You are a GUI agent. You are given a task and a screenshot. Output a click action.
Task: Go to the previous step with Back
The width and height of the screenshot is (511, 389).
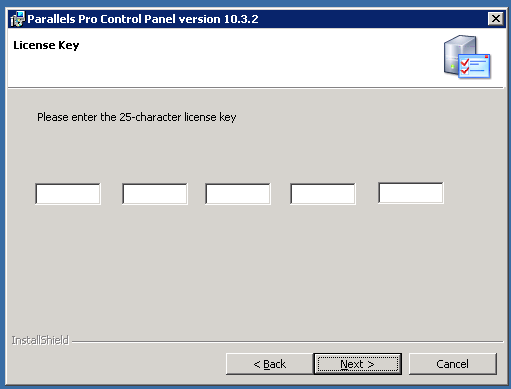(x=269, y=364)
